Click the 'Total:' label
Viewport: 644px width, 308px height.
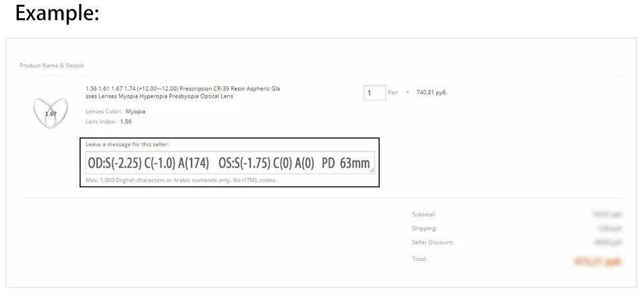[419, 259]
